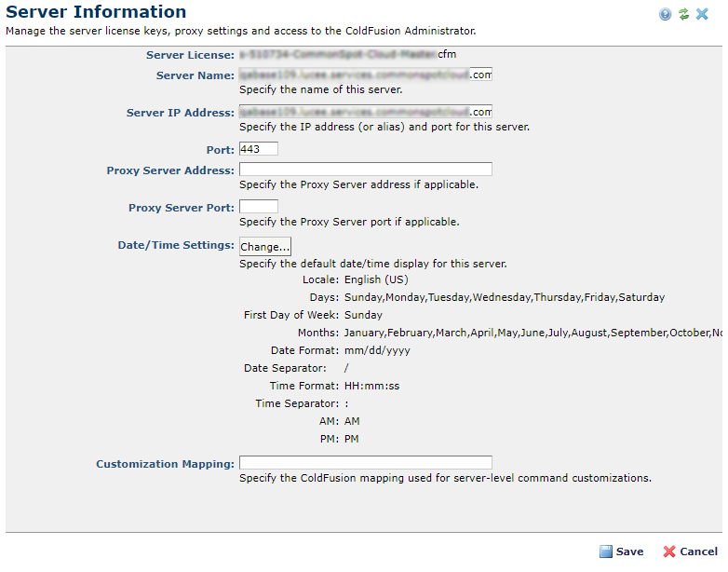The height and width of the screenshot is (572, 728).
Task: Open help via the blue question mark icon
Action: 666,14
